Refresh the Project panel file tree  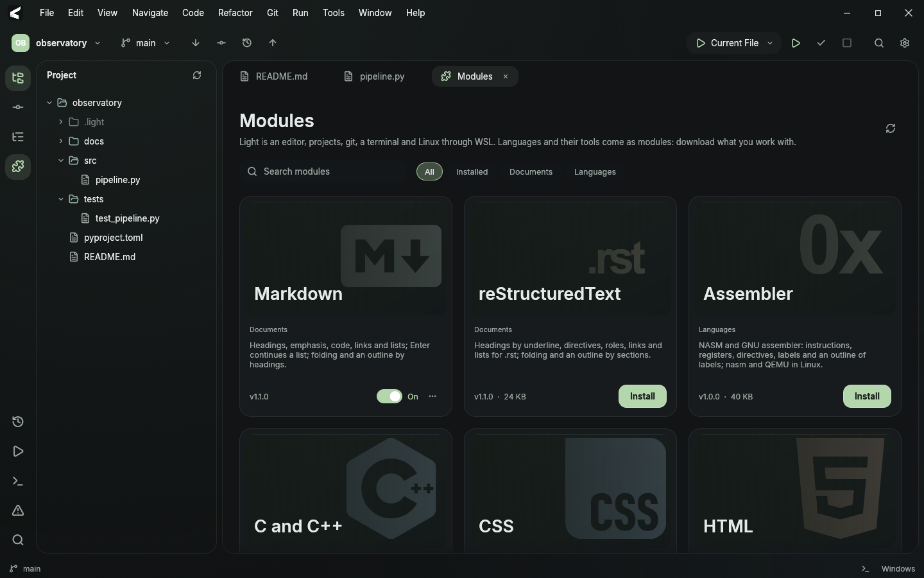point(197,75)
